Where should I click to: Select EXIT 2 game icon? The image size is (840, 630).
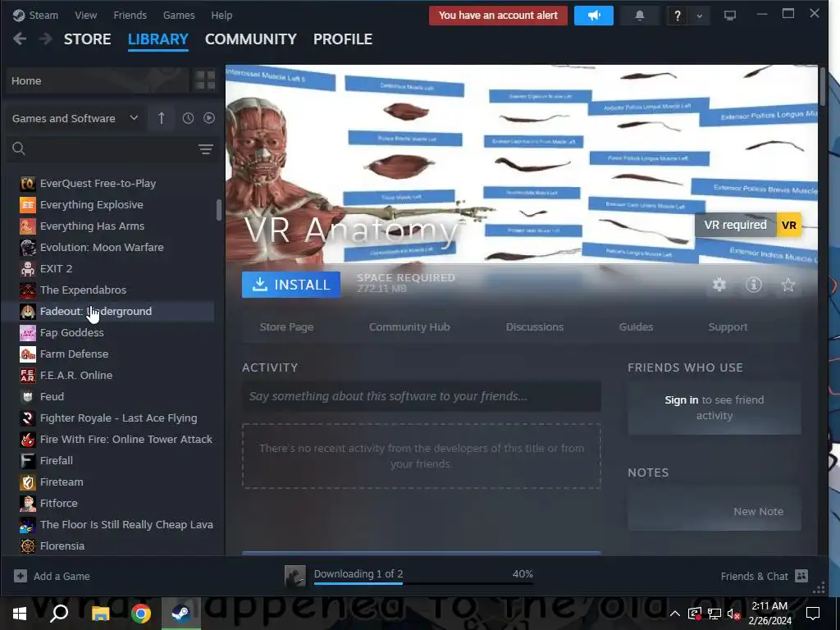tap(27, 269)
